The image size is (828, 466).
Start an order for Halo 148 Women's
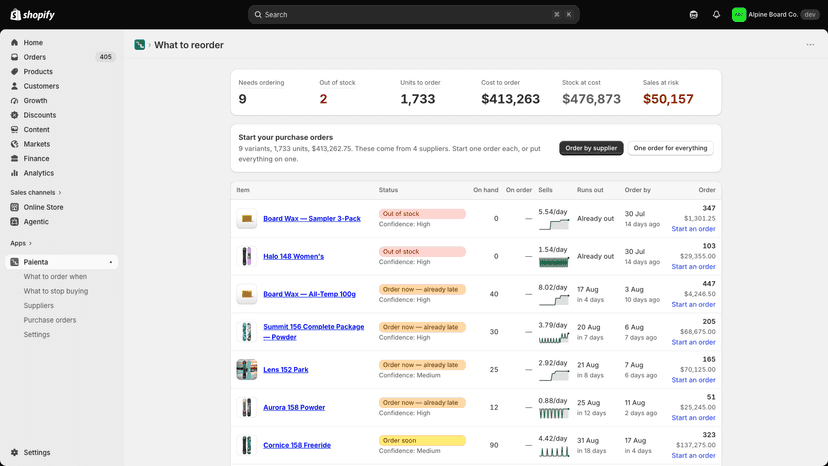(693, 266)
